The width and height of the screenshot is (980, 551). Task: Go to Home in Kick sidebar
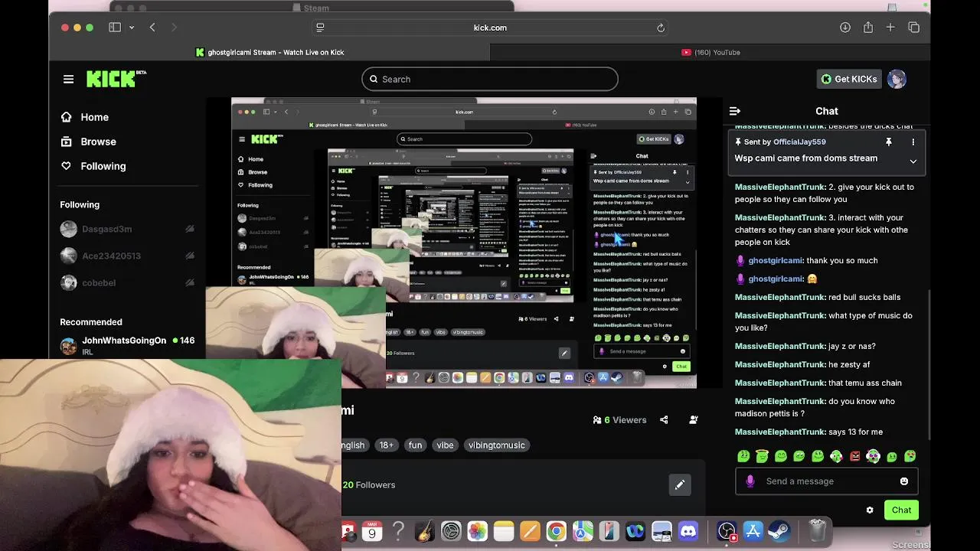pos(85,117)
